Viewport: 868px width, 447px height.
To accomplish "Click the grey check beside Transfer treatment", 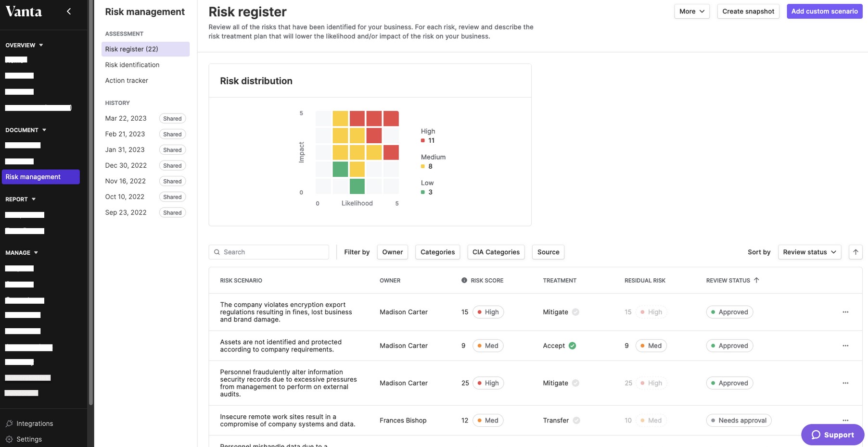I will point(576,421).
